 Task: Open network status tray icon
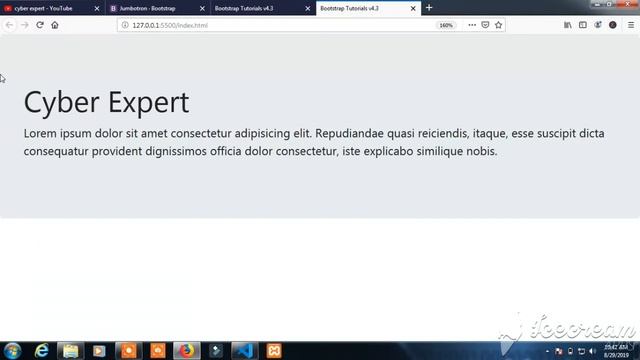coord(581,351)
